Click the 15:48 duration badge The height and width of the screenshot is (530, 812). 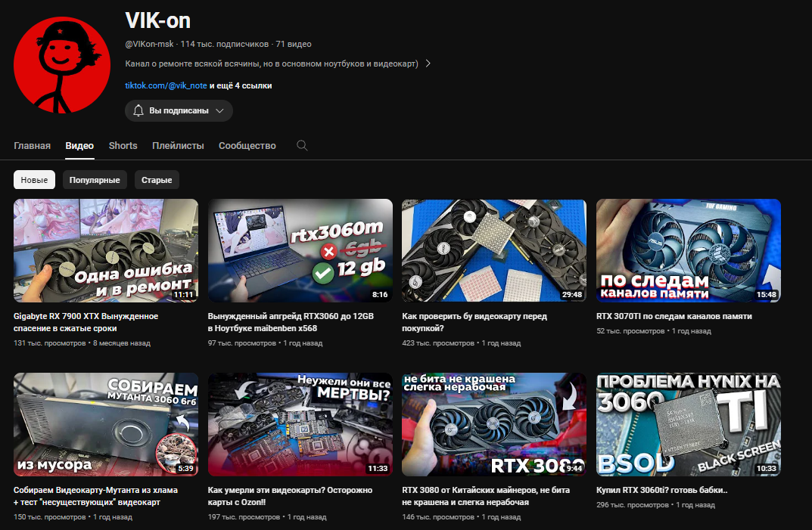click(x=766, y=295)
